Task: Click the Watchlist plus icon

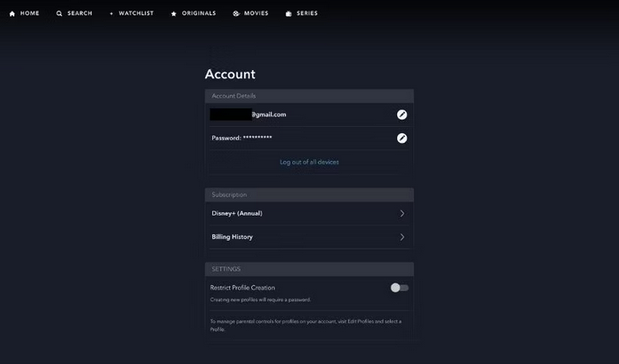Action: point(112,14)
